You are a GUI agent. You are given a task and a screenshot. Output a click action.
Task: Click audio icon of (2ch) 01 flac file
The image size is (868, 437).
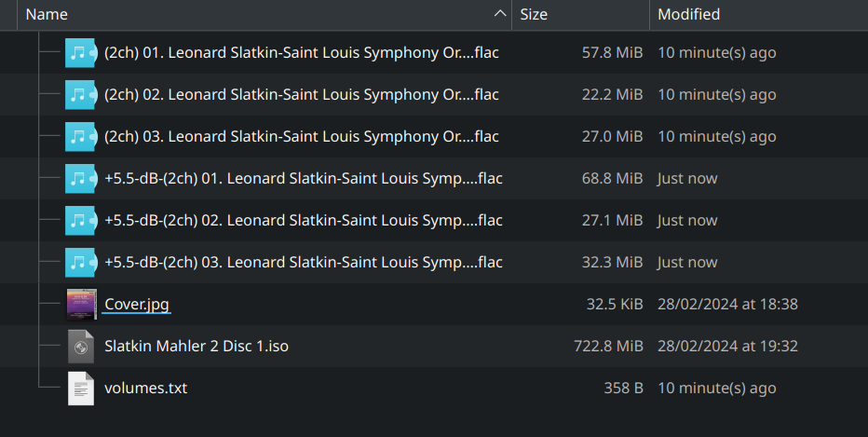pyautogui.click(x=81, y=53)
